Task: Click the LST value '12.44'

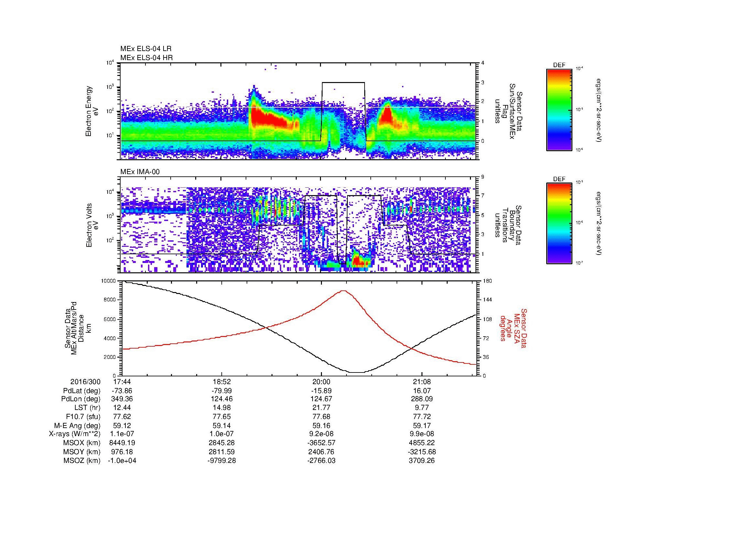Action: (x=122, y=408)
